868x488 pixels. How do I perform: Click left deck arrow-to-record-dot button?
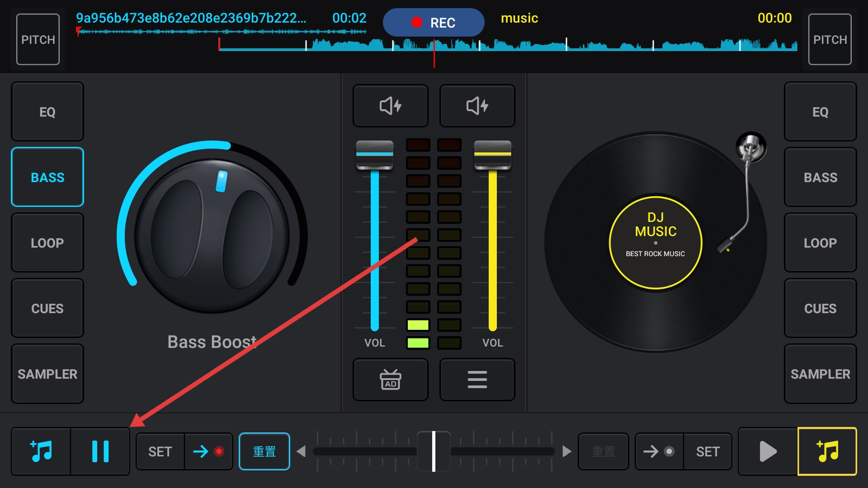click(x=208, y=451)
